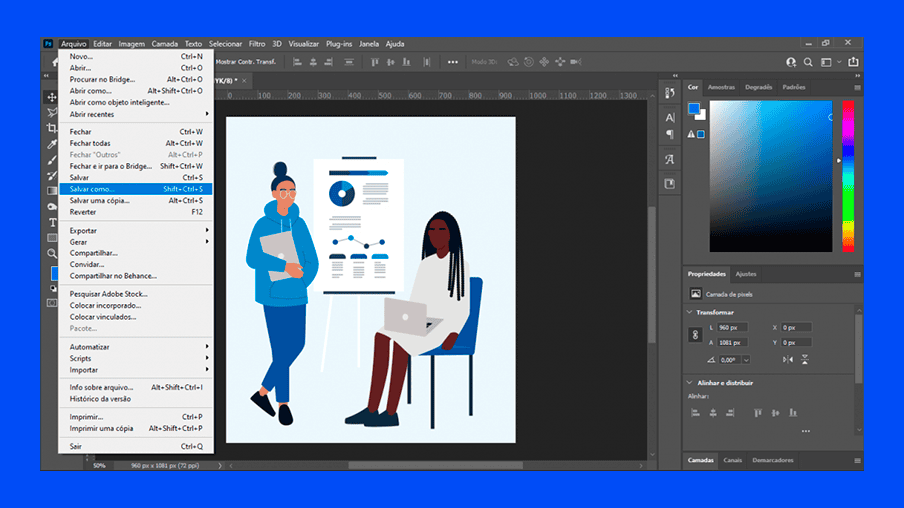
Task: Select the Zoom magnifier tool
Action: [x=52, y=254]
